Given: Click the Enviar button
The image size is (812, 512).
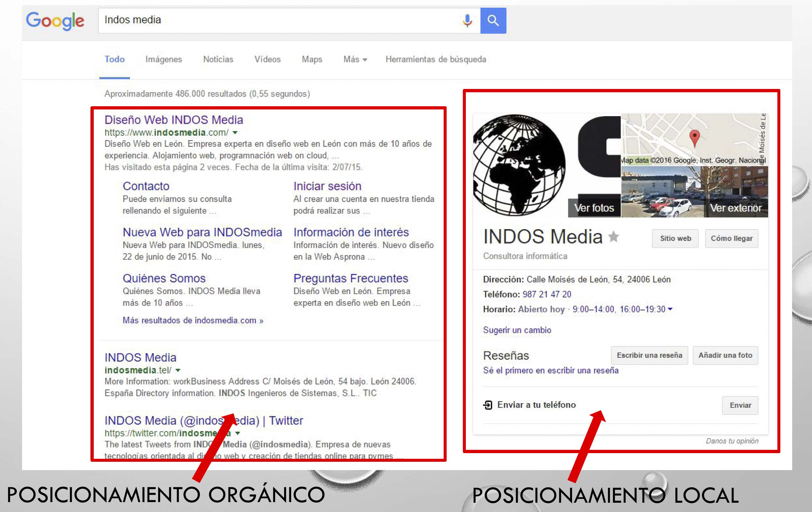Looking at the screenshot, I should click(740, 405).
